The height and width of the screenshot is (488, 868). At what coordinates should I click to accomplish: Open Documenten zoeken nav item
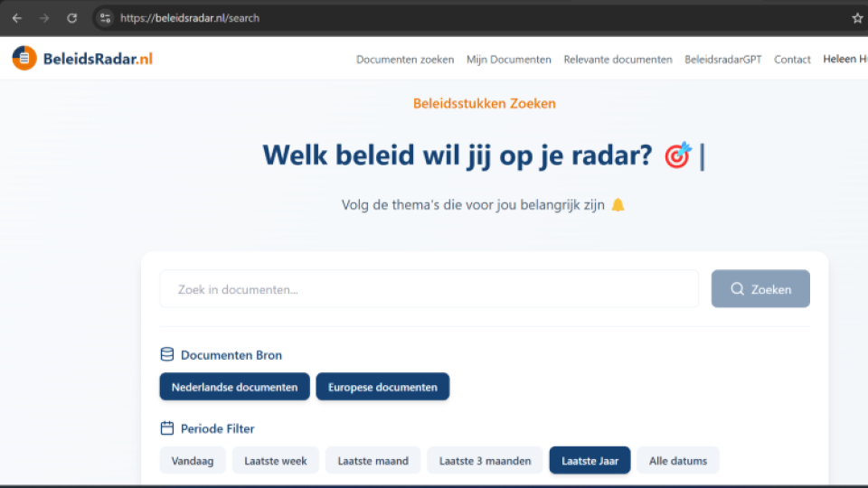point(405,60)
